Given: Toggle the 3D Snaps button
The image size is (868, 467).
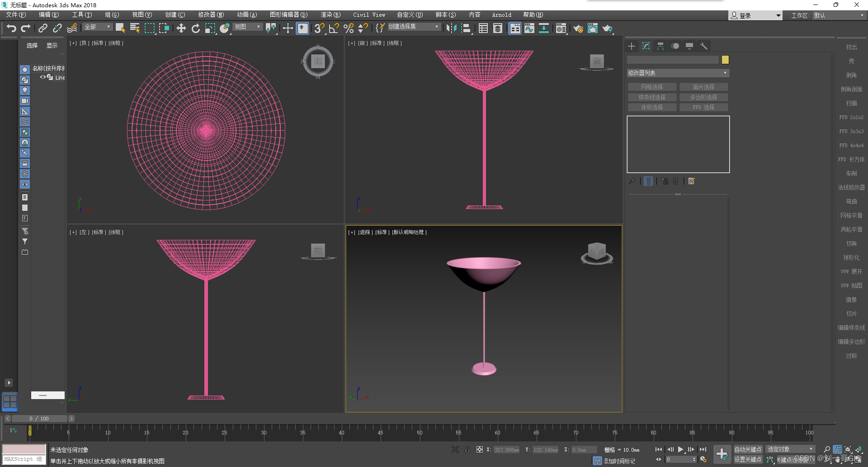Looking at the screenshot, I should (319, 29).
